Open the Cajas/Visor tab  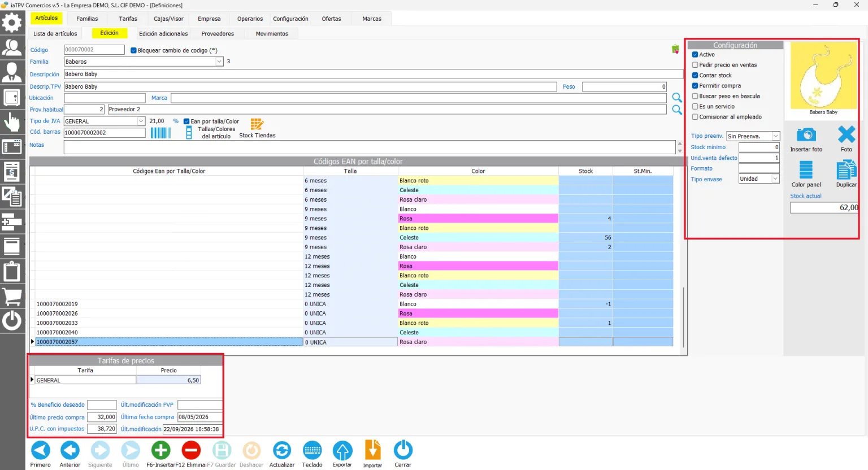tap(168, 19)
